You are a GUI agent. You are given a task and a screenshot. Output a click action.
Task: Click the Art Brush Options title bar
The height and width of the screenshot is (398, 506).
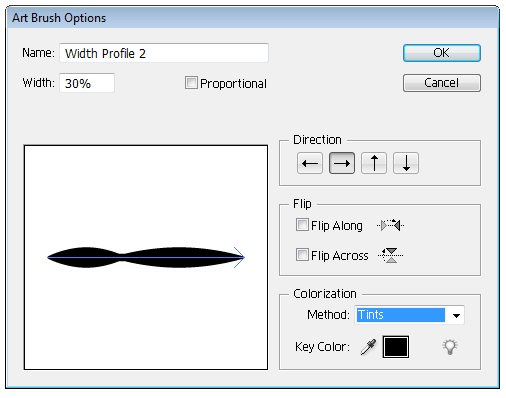[x=252, y=18]
